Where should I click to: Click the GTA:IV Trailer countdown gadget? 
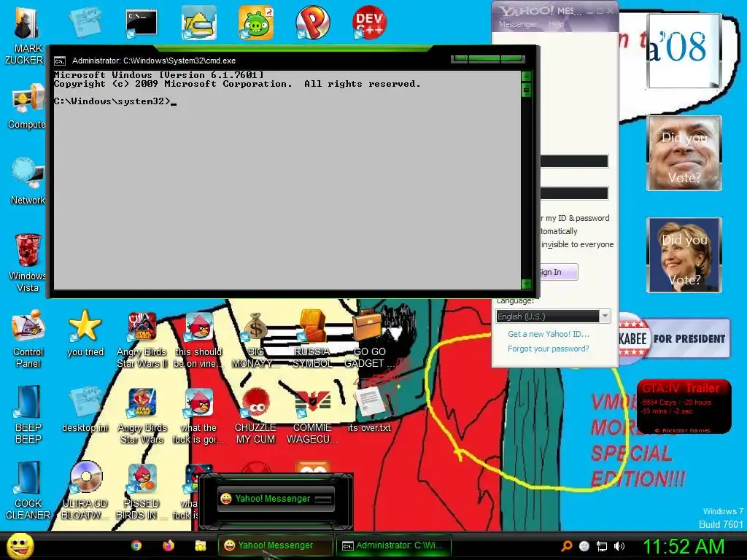point(684,407)
